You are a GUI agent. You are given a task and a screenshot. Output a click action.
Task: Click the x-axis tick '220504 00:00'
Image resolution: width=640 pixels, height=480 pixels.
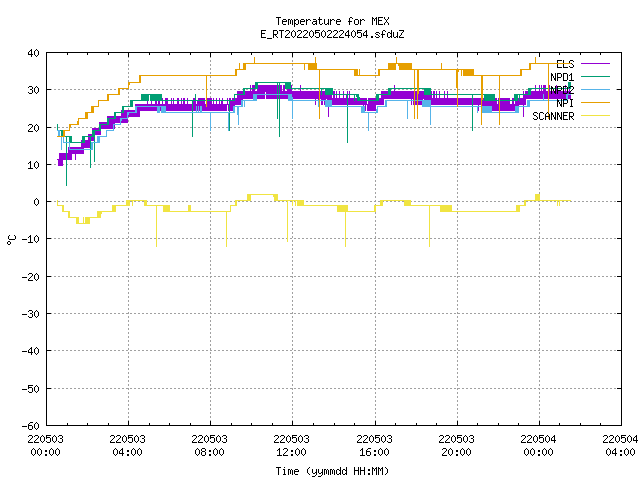pyautogui.click(x=538, y=446)
